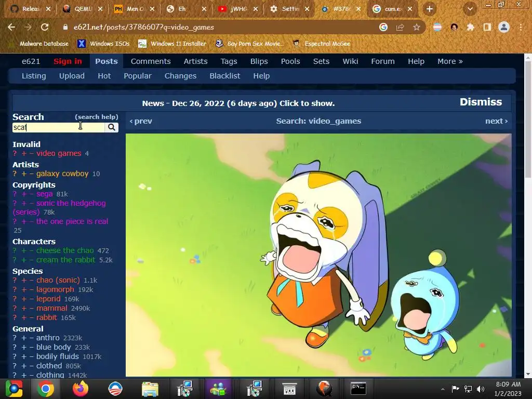This screenshot has height=399, width=532.
Task: Open the search help link
Action: click(96, 117)
